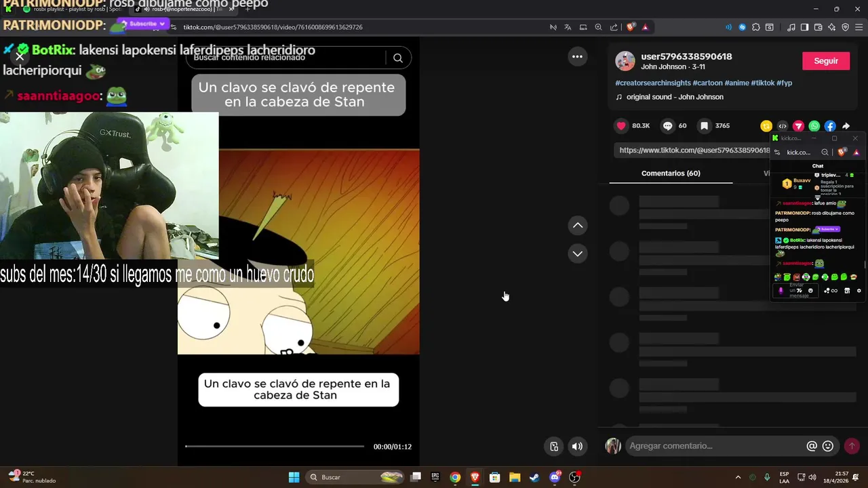Click the yellow repost icon
Viewport: 868px width, 488px height.
click(x=766, y=126)
